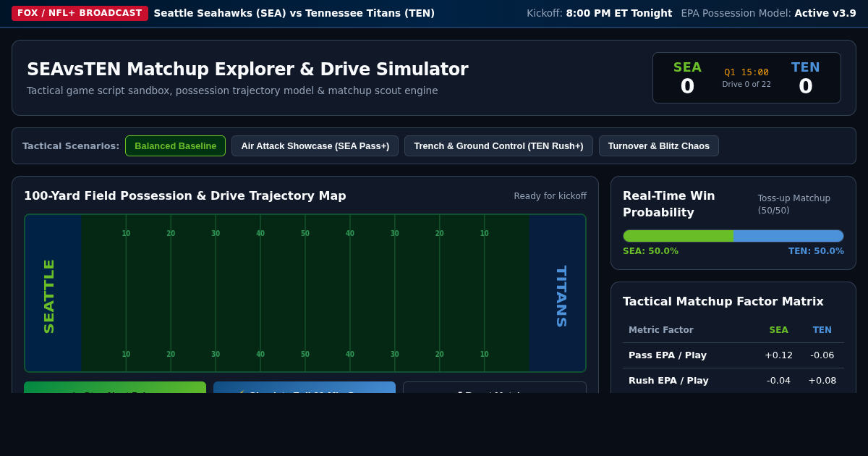This screenshot has height=456, width=868.
Task: Click the TITANS end zone on the field
Action: [x=557, y=293]
